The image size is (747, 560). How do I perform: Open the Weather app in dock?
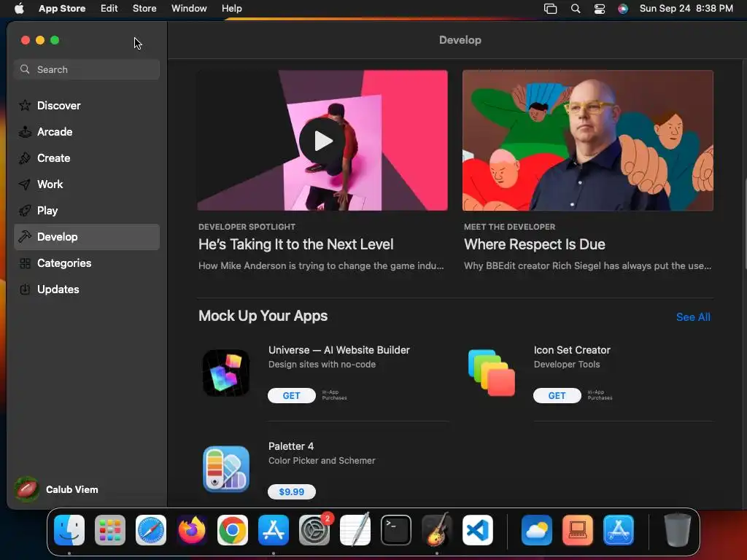pos(537,530)
